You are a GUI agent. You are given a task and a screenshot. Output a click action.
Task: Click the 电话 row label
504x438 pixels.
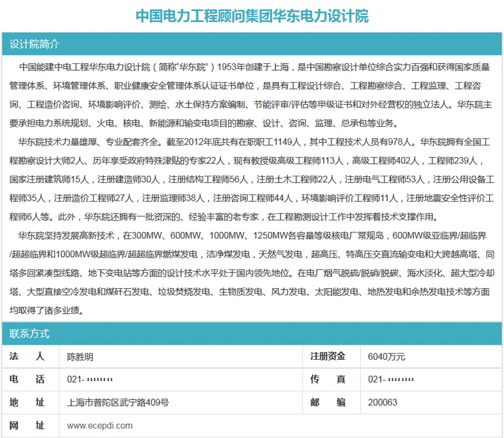pyautogui.click(x=27, y=379)
